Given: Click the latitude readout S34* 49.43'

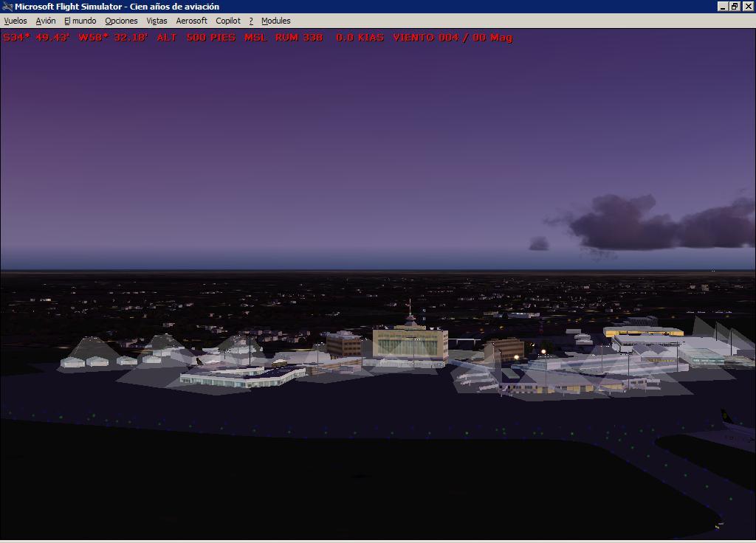Looking at the screenshot, I should [36, 37].
